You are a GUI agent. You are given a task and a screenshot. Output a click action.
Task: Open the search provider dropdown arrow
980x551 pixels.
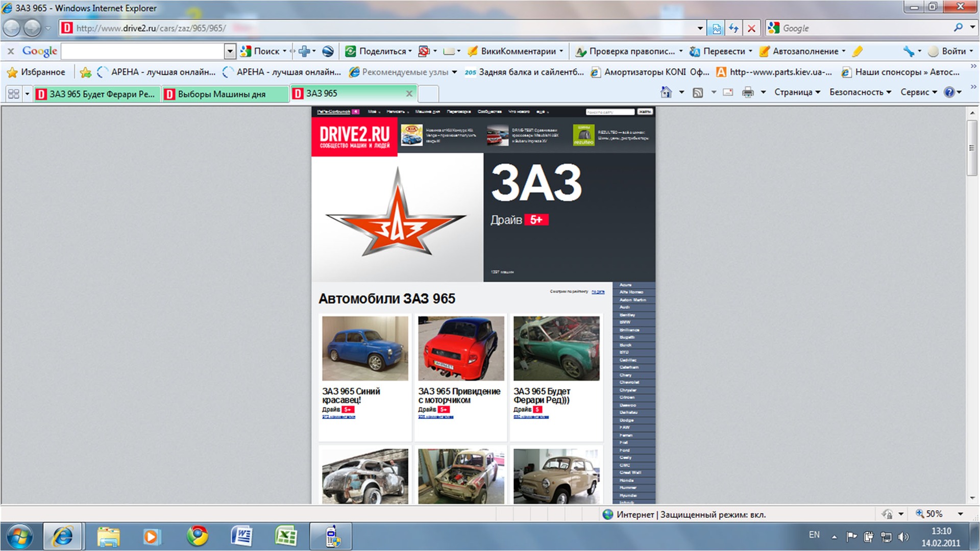(x=972, y=28)
